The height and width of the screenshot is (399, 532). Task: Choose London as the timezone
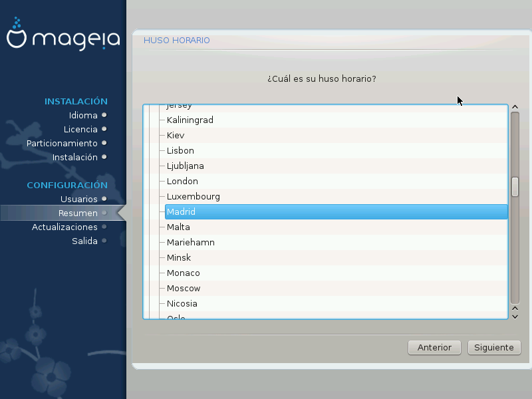tap(182, 182)
